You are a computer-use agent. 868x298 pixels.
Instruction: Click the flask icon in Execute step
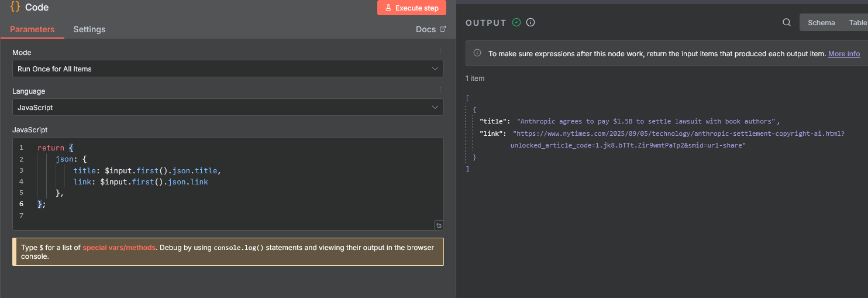[x=388, y=8]
